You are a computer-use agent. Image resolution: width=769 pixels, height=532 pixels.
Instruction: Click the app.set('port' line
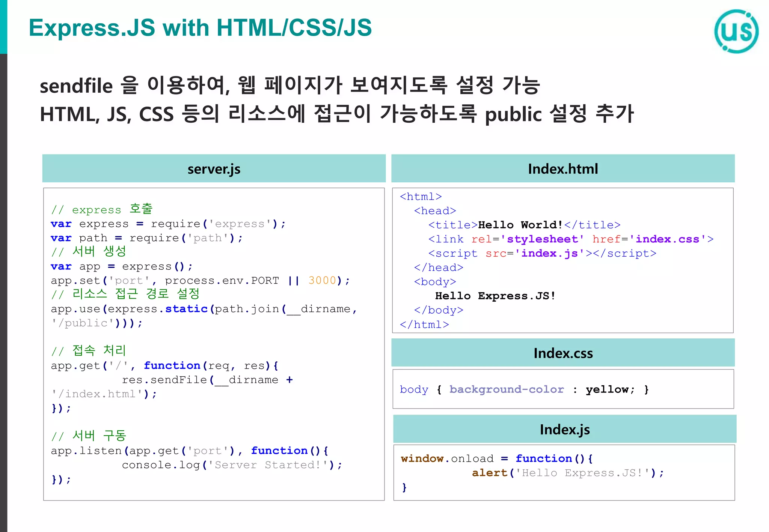[x=201, y=281]
